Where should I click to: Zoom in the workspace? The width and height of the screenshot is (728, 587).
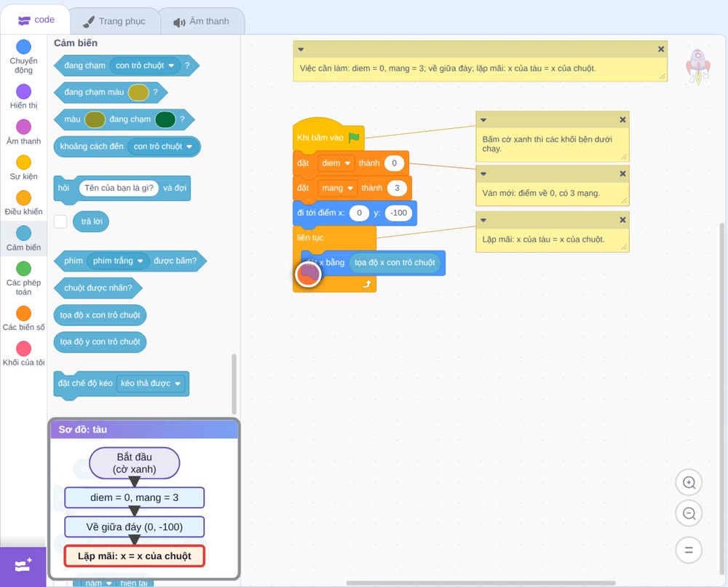point(689,483)
